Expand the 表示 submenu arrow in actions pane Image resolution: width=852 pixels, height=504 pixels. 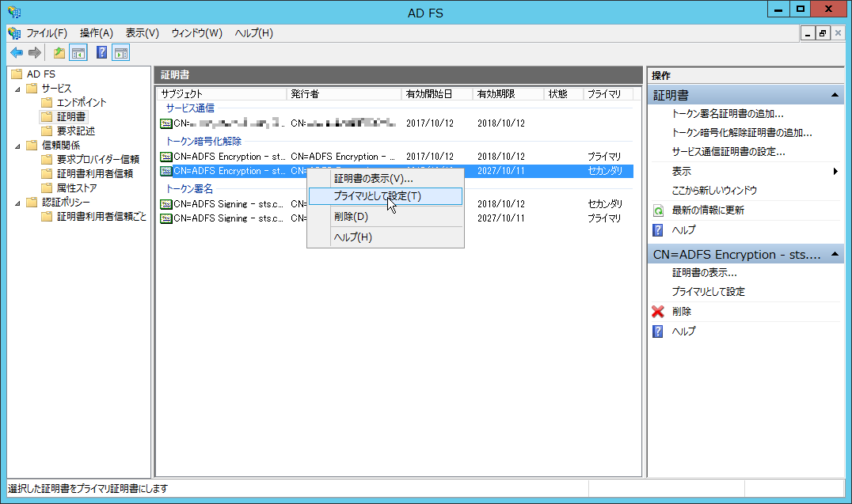(835, 171)
